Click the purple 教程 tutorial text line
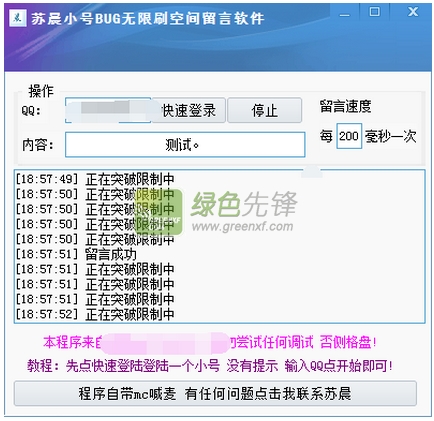Screen dimensions: 434x421 (210, 366)
